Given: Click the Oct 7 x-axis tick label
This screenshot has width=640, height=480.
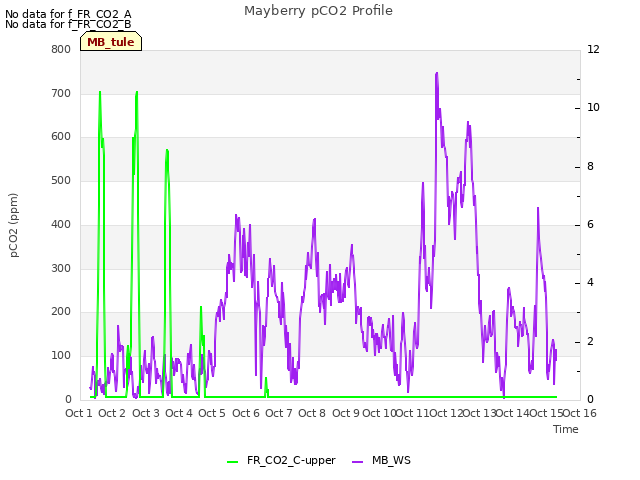Looking at the screenshot, I should point(279,413).
